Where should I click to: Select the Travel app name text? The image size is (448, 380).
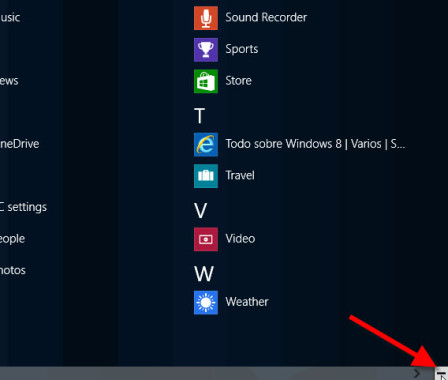point(240,176)
